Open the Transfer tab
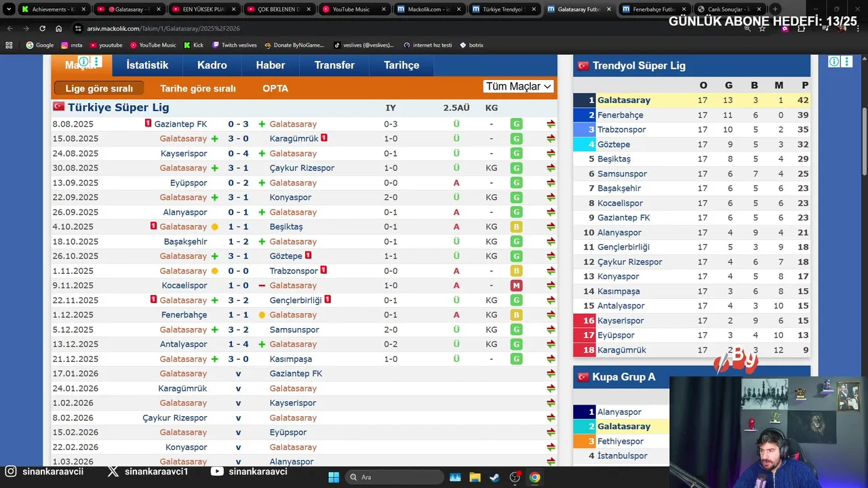The width and height of the screenshot is (868, 488). pos(334,65)
